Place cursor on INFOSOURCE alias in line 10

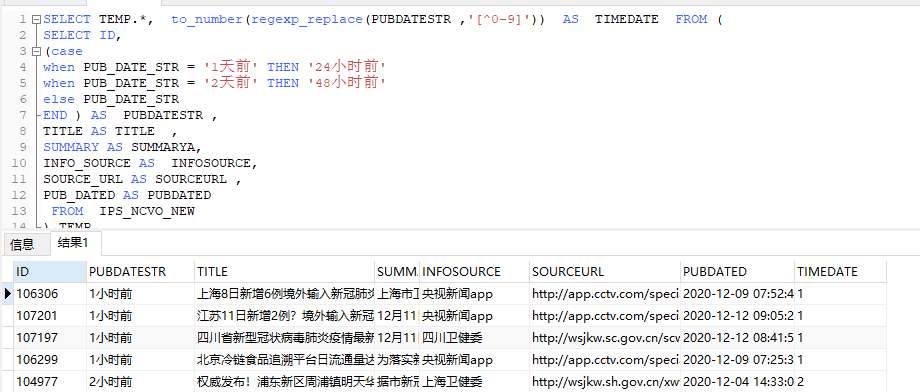[211, 163]
